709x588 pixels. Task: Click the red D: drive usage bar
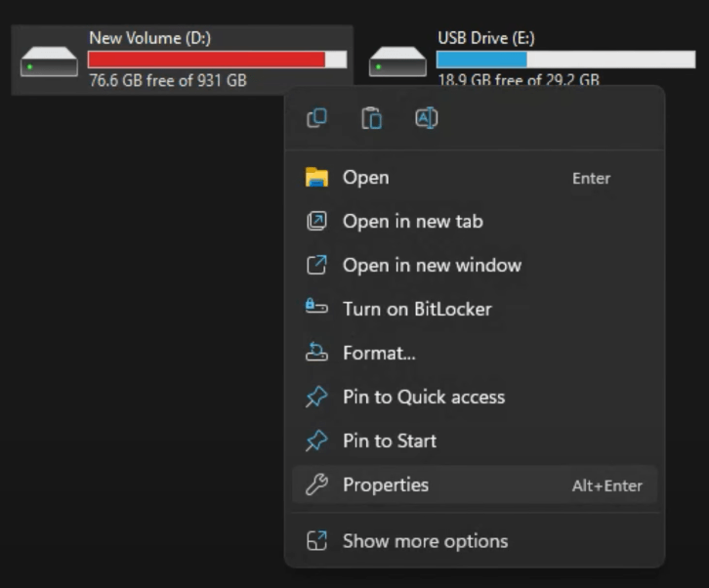206,60
